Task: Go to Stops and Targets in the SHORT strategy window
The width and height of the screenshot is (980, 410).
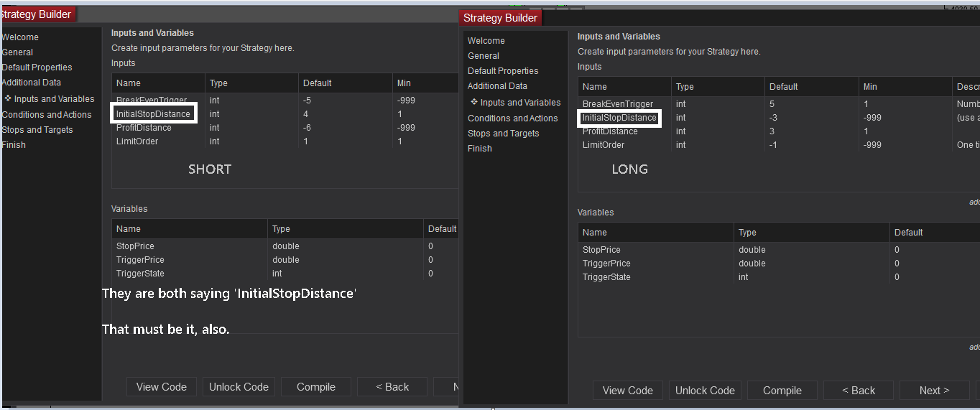Action: pos(37,129)
